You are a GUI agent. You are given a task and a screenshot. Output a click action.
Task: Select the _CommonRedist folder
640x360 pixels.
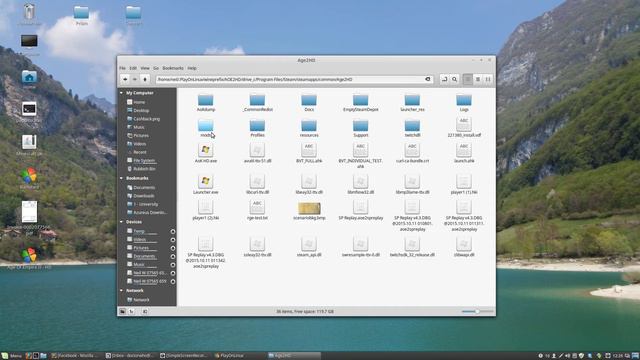click(257, 103)
